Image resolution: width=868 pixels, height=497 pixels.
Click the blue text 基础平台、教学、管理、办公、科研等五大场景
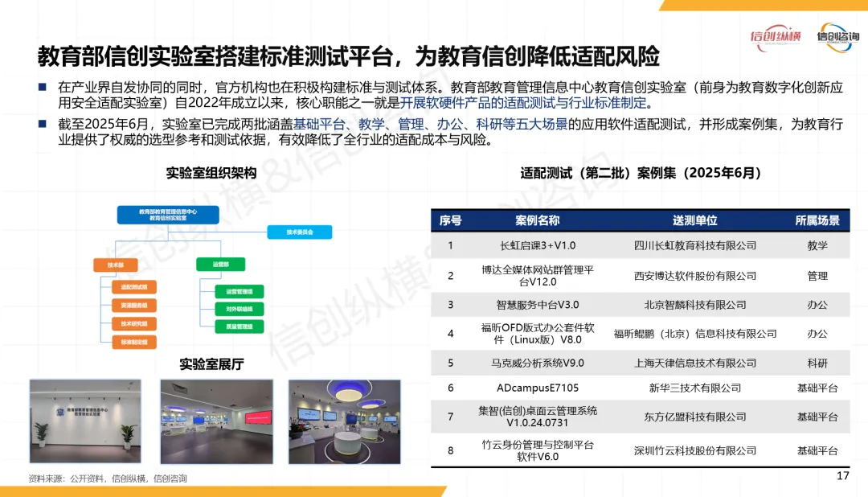[430, 124]
